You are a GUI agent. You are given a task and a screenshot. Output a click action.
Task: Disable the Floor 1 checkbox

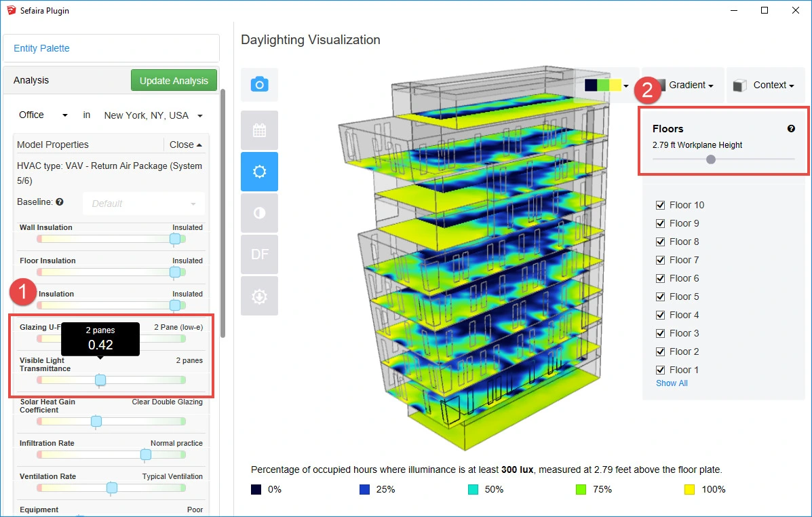click(661, 370)
